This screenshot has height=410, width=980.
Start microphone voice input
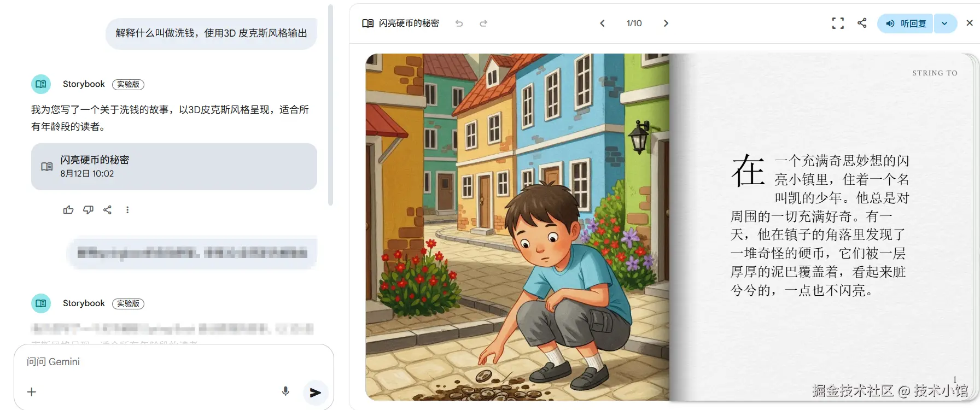[285, 391]
